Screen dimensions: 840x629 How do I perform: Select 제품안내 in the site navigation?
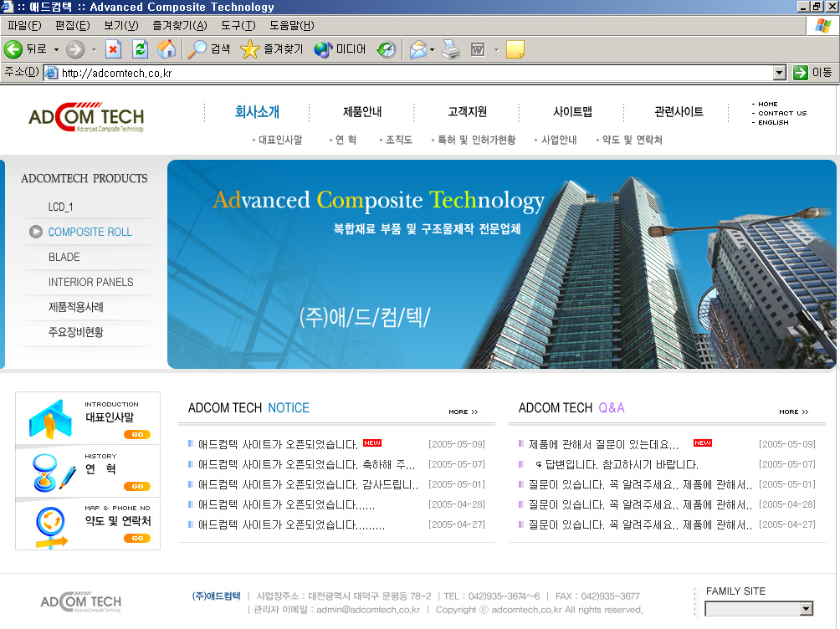(362, 112)
